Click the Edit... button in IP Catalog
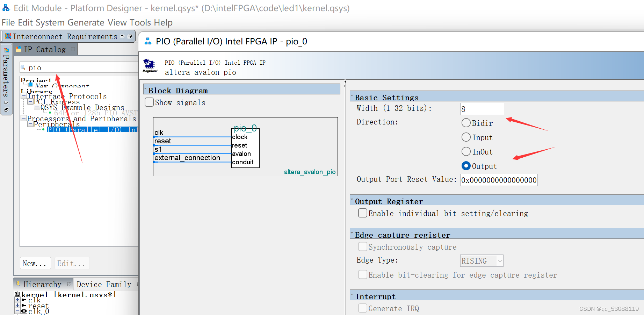 (71, 263)
